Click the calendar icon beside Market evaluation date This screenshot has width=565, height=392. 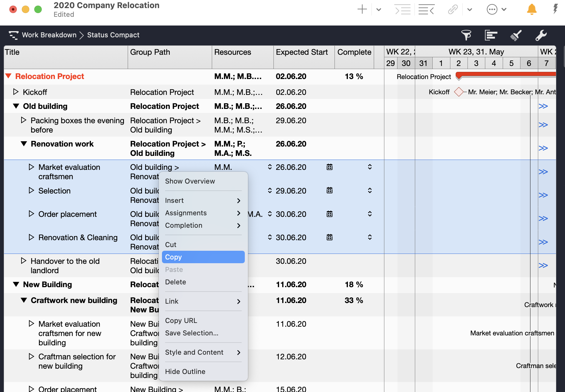(x=330, y=167)
